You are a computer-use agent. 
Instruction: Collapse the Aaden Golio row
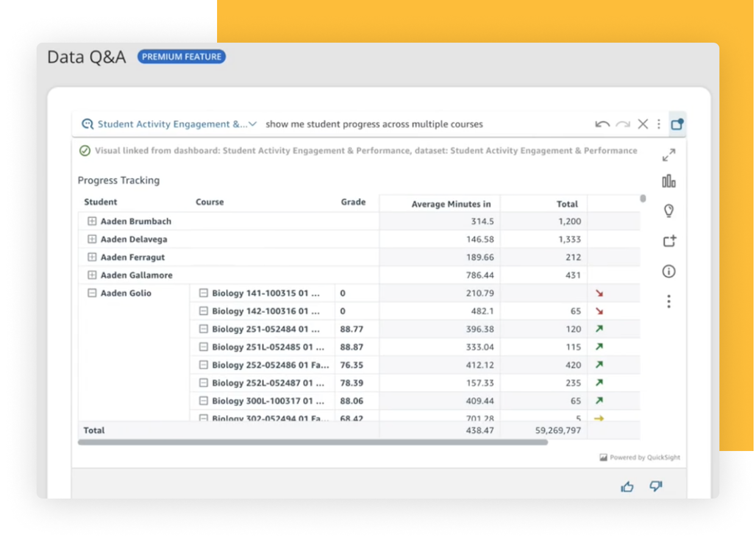[x=92, y=293]
